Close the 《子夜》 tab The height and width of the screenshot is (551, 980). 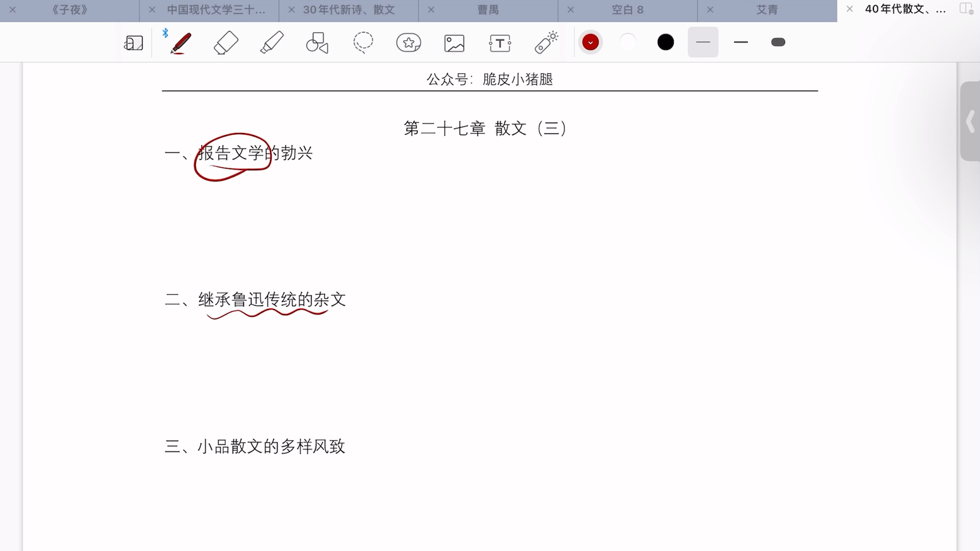tap(13, 10)
